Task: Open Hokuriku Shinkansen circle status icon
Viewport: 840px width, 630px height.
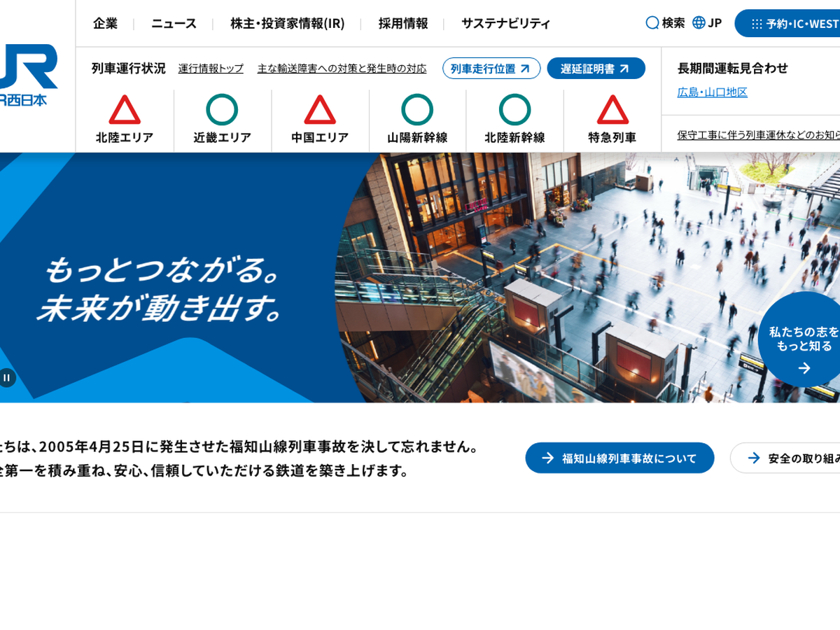Action: (514, 110)
